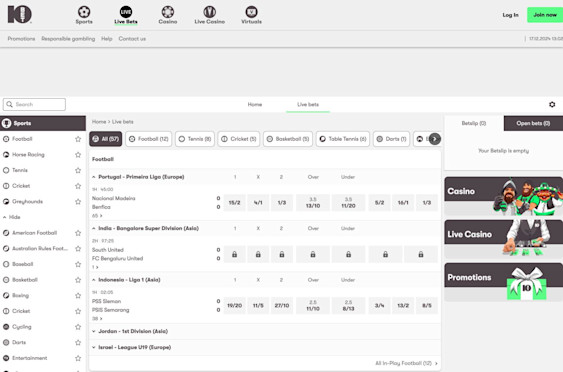The height and width of the screenshot is (372, 563).
Task: Favorite Horse Racing with its star
Action: (x=78, y=155)
